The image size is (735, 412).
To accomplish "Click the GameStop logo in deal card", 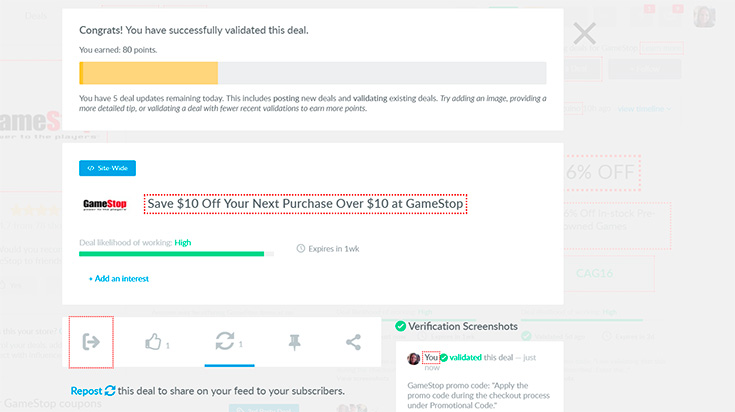I will click(105, 204).
